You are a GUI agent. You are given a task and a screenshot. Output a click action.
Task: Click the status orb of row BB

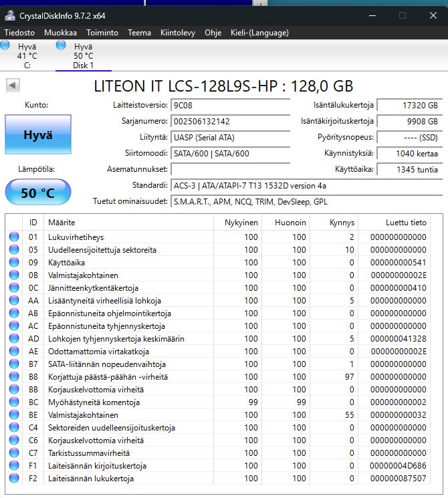click(14, 389)
